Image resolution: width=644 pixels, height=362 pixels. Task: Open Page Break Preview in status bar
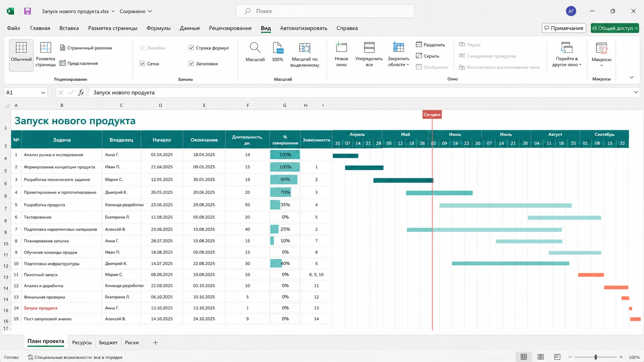pos(557,357)
